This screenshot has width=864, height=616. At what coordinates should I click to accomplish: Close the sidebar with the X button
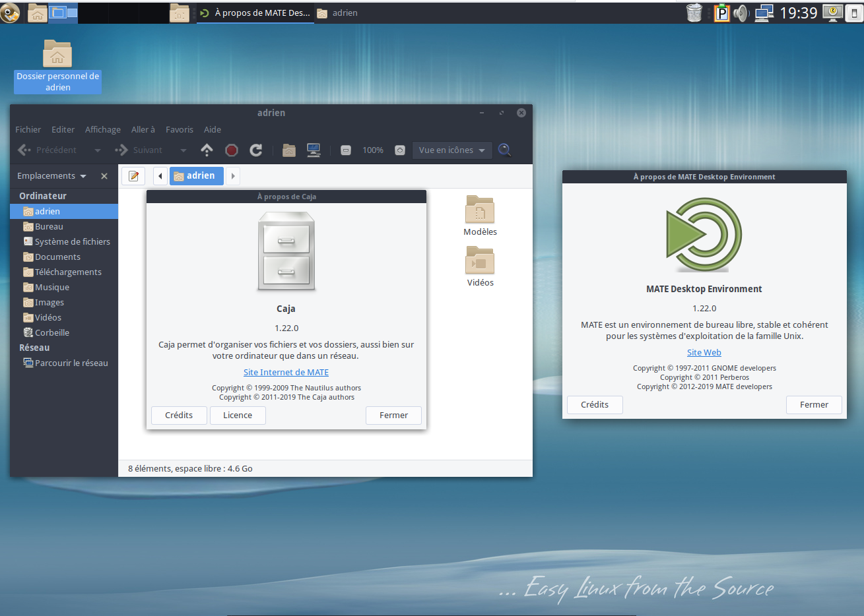point(104,176)
